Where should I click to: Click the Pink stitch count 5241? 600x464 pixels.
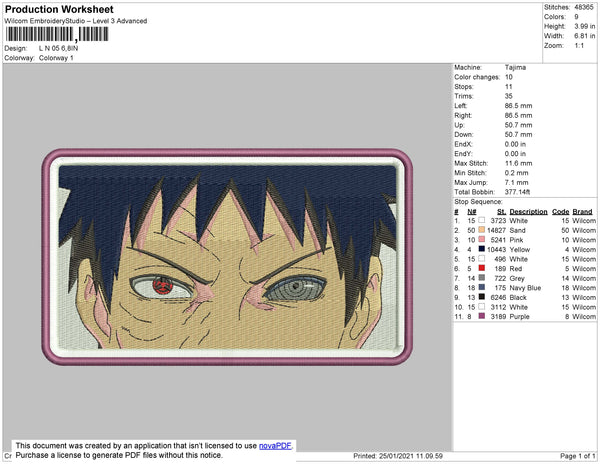pyautogui.click(x=498, y=240)
